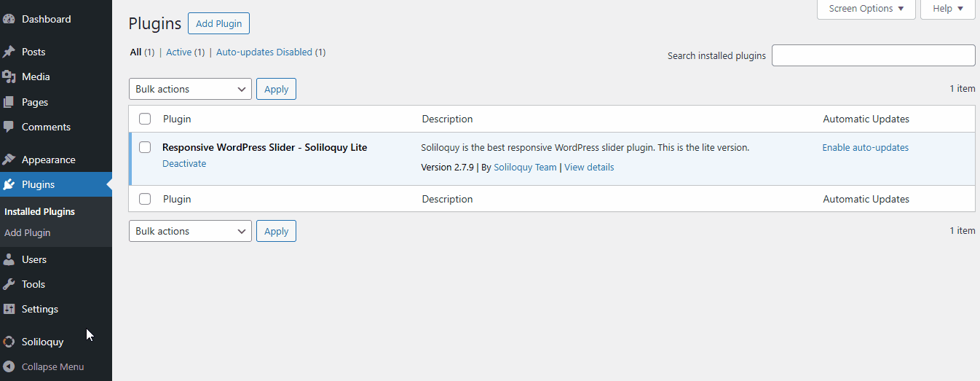Click Description header in table footer
The image size is (980, 381).
447,199
